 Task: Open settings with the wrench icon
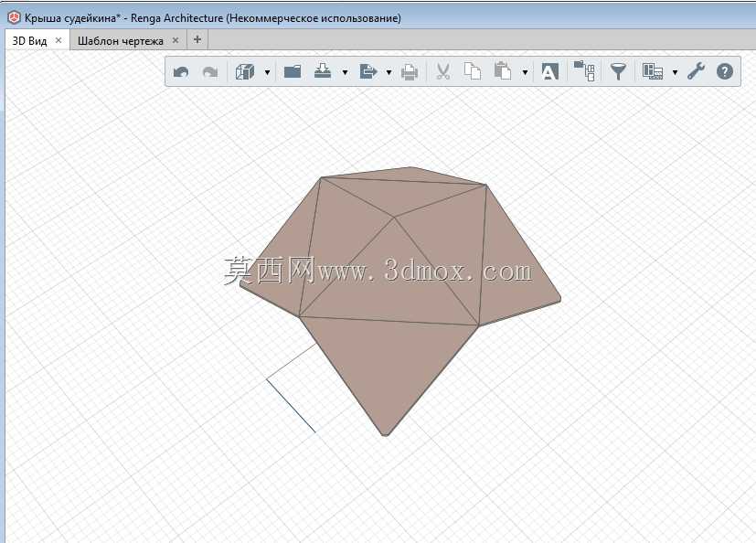pyautogui.click(x=696, y=71)
